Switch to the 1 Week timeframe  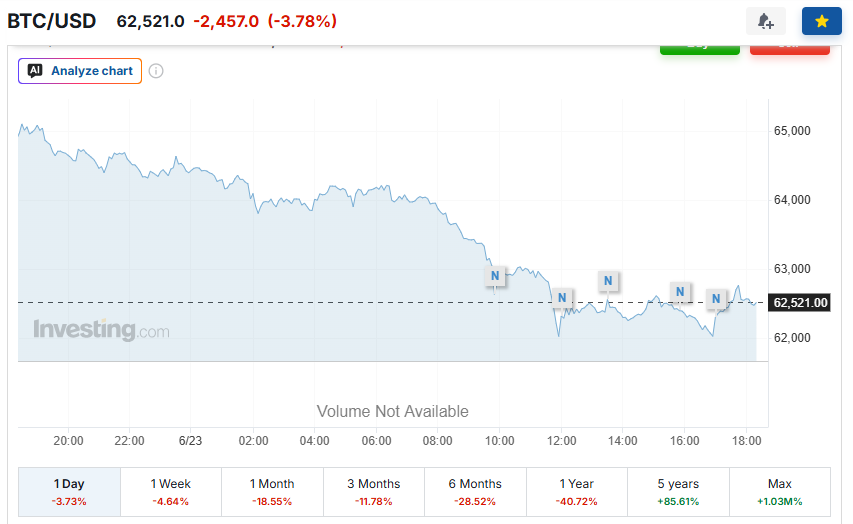pos(171,492)
